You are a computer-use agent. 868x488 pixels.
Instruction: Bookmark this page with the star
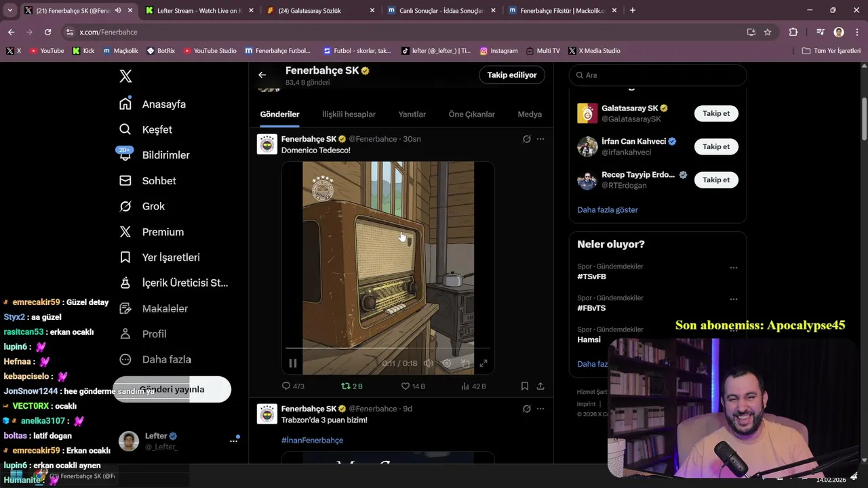point(768,32)
